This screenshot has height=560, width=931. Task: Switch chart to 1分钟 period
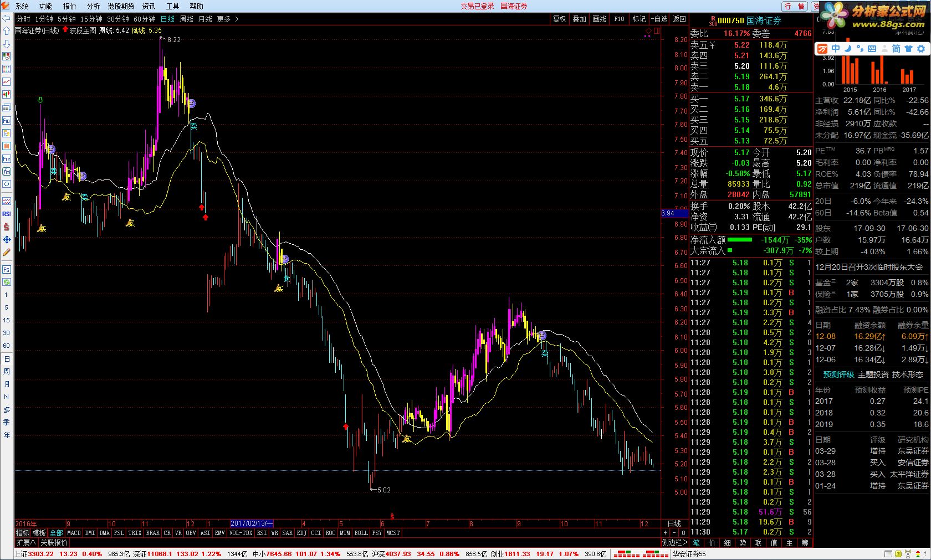coord(44,19)
